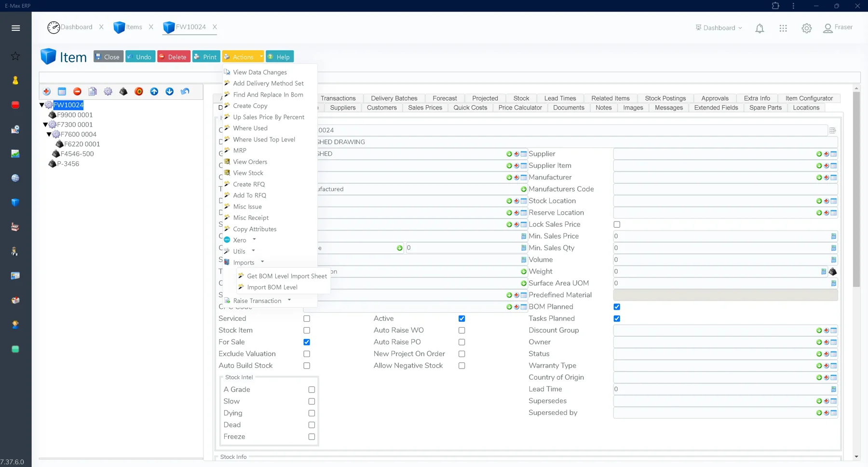Click the vertical scrollbar on the right
The height and width of the screenshot is (467, 868).
coord(856,188)
